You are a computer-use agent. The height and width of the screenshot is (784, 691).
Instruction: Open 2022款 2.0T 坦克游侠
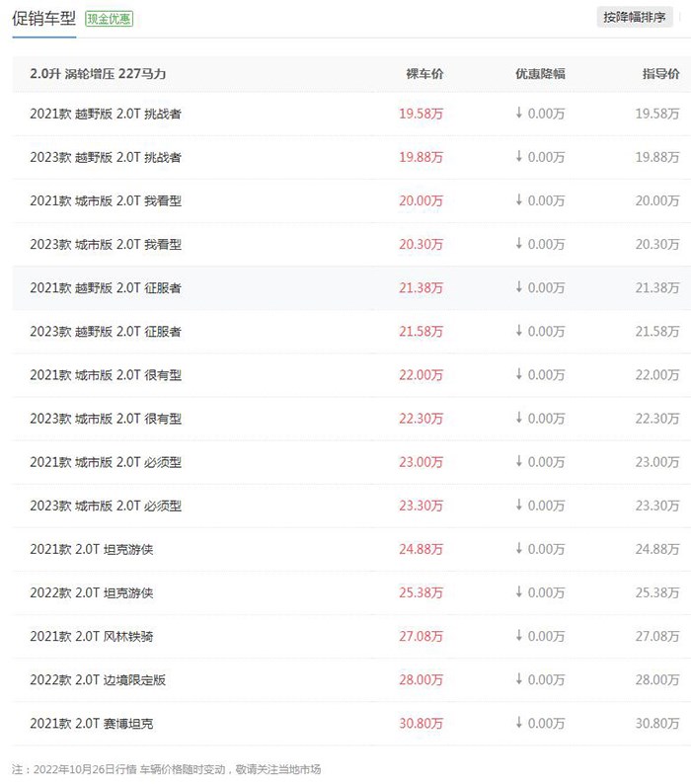(92, 593)
